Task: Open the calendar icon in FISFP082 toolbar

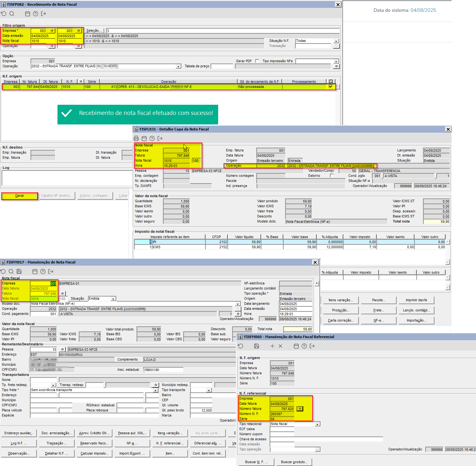Action: (28, 14)
